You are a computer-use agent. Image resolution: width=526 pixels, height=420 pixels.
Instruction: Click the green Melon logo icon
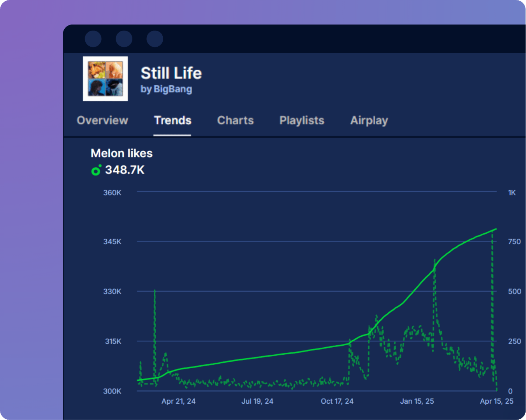[x=96, y=170]
